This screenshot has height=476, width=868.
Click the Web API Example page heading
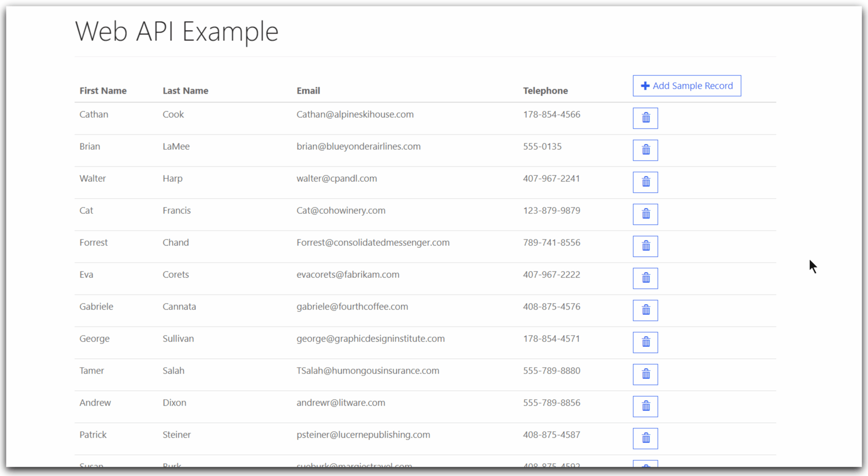coord(177,32)
